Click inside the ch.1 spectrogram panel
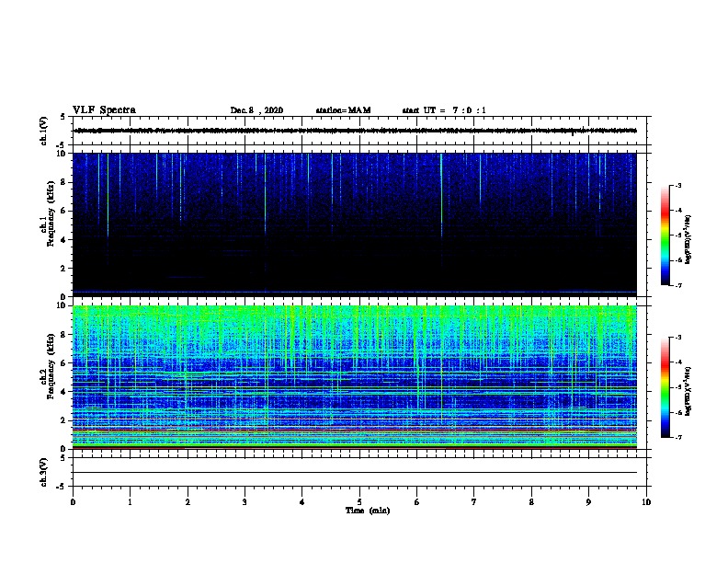Screen dimensions: 728x563 click(x=355, y=224)
